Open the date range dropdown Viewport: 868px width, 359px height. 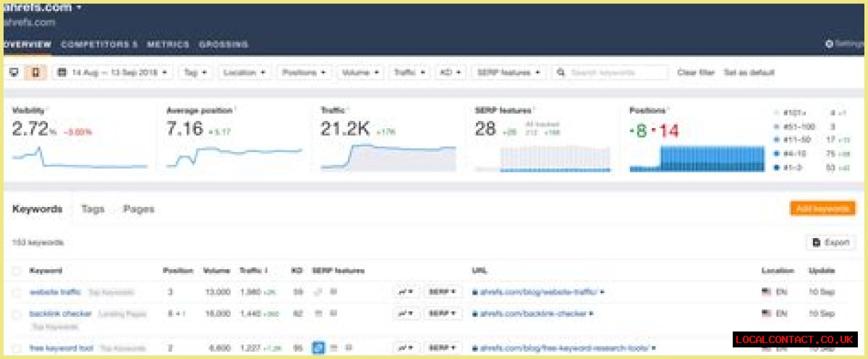114,72
